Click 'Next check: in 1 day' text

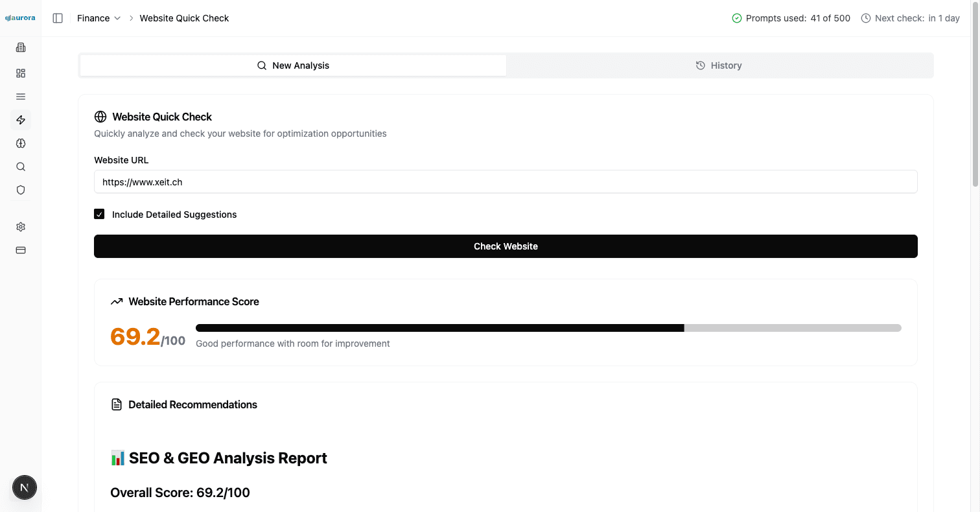coord(917,18)
